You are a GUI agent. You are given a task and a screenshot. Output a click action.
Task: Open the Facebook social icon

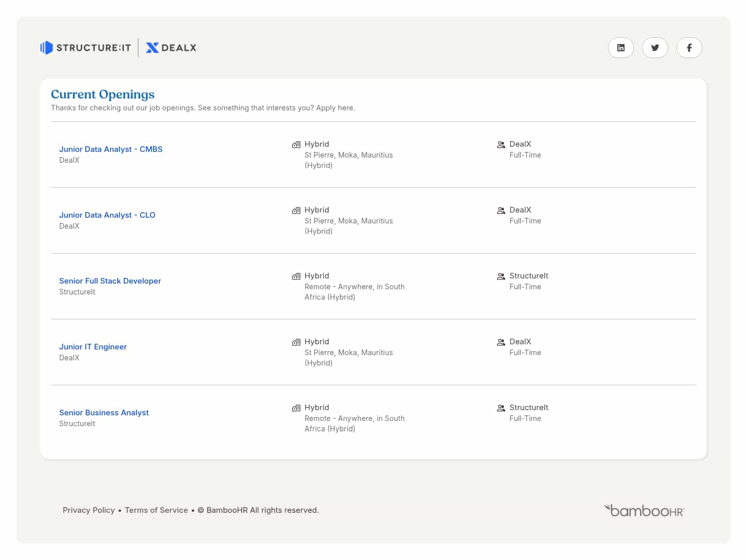tap(689, 48)
